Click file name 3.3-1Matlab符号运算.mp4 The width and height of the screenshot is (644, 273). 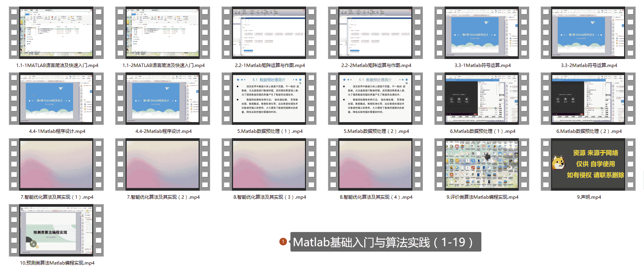[x=483, y=65]
